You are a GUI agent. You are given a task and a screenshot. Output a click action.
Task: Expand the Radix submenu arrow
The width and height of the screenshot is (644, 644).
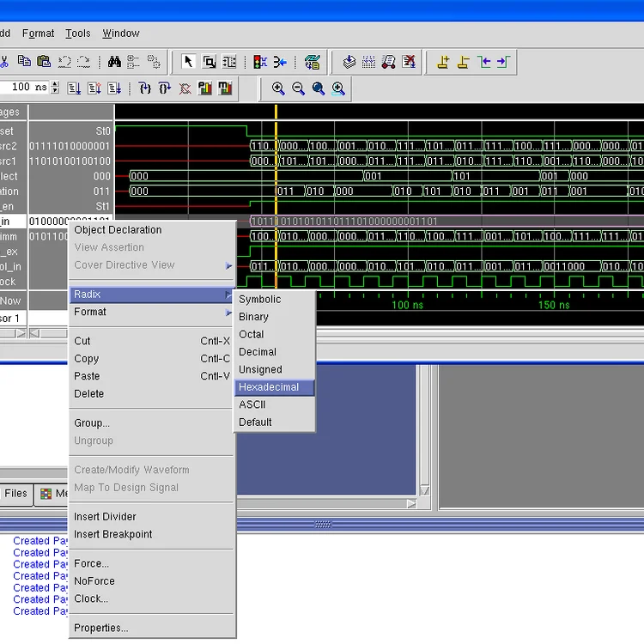[x=228, y=295]
